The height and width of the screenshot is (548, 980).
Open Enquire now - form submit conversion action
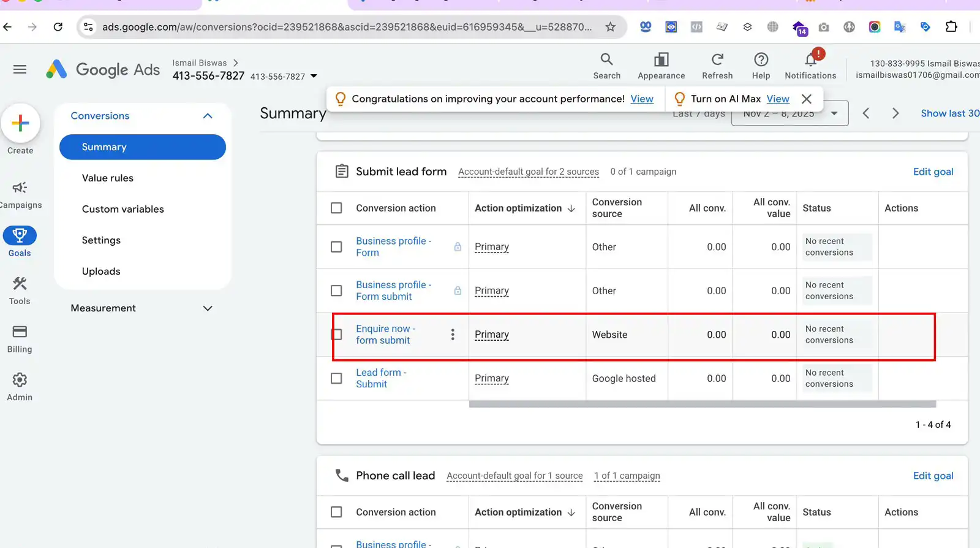(x=386, y=335)
